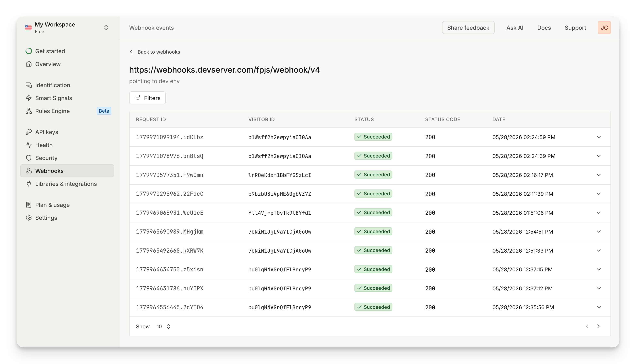Open the JC user avatar menu
Screen dimensions: 636x364
tap(604, 28)
